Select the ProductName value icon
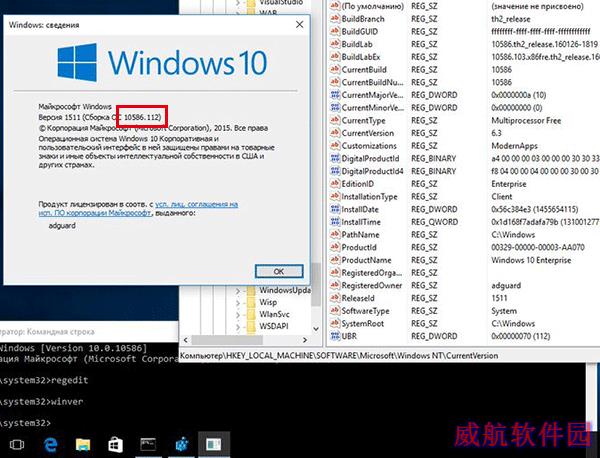600x458 pixels. (335, 259)
